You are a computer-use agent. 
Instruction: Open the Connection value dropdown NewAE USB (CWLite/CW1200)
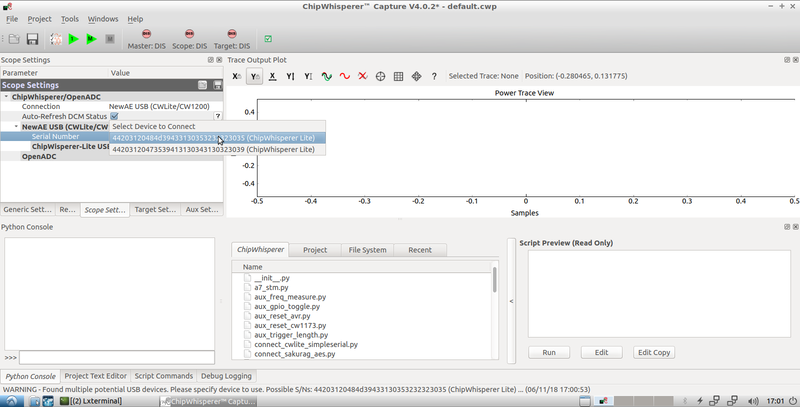(166, 107)
